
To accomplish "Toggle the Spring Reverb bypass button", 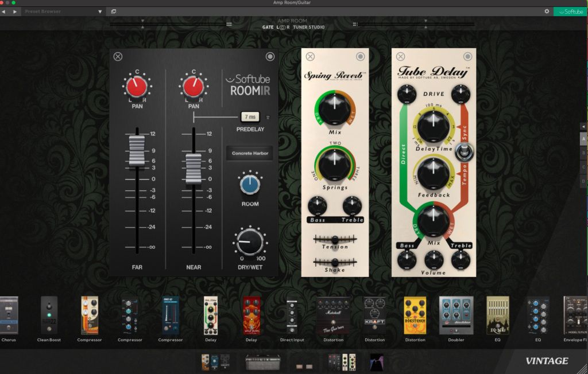I will point(360,56).
